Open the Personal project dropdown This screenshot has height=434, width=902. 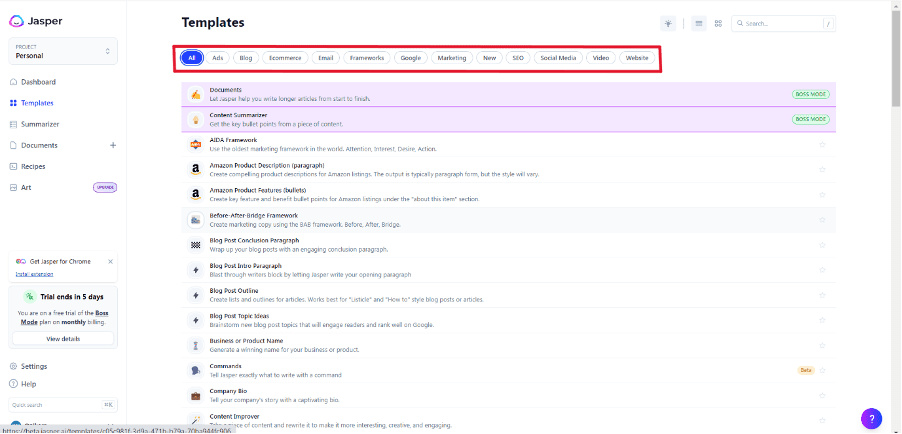pyautogui.click(x=63, y=51)
